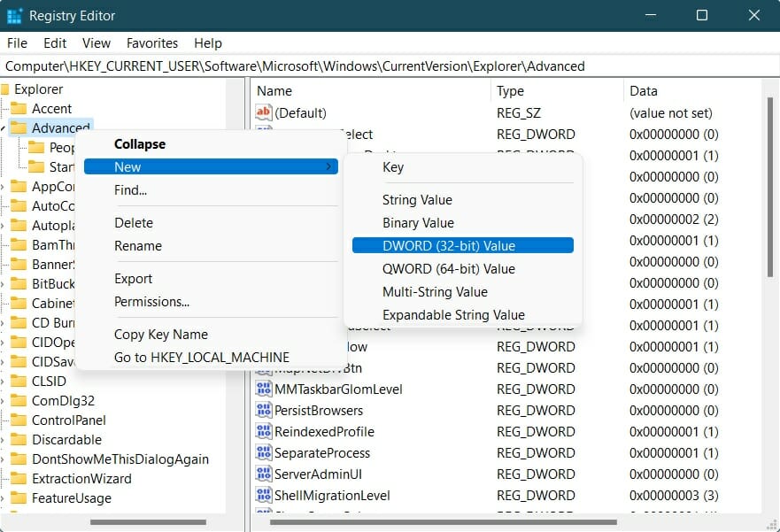
Task: Sort values by the Type column header
Action: pos(557,91)
